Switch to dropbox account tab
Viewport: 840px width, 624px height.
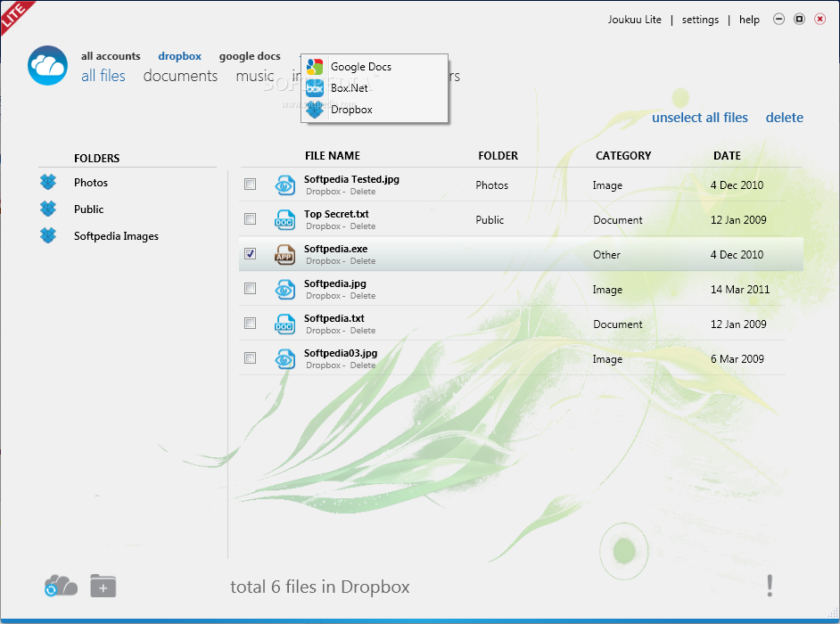click(x=179, y=55)
